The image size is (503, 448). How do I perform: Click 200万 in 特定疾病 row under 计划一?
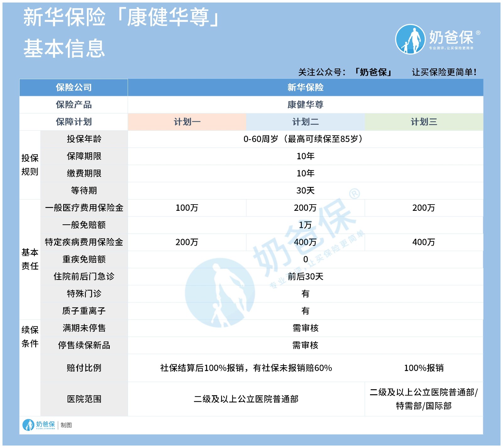[187, 242]
